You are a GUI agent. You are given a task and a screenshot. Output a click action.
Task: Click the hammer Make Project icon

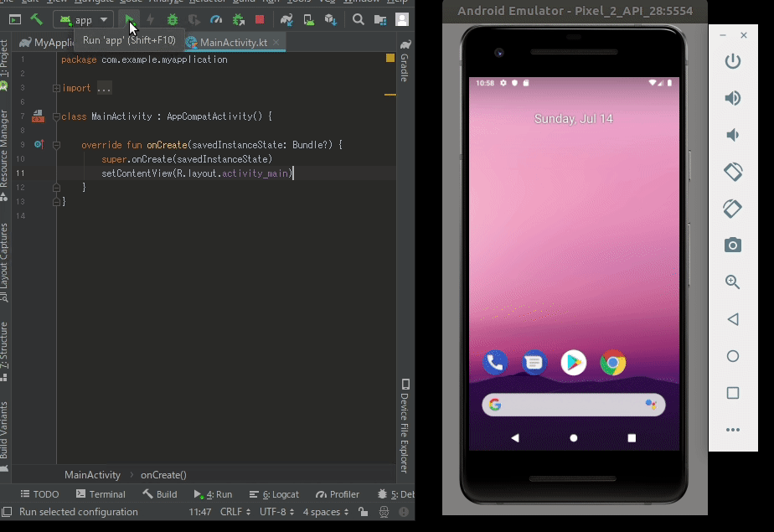37,20
